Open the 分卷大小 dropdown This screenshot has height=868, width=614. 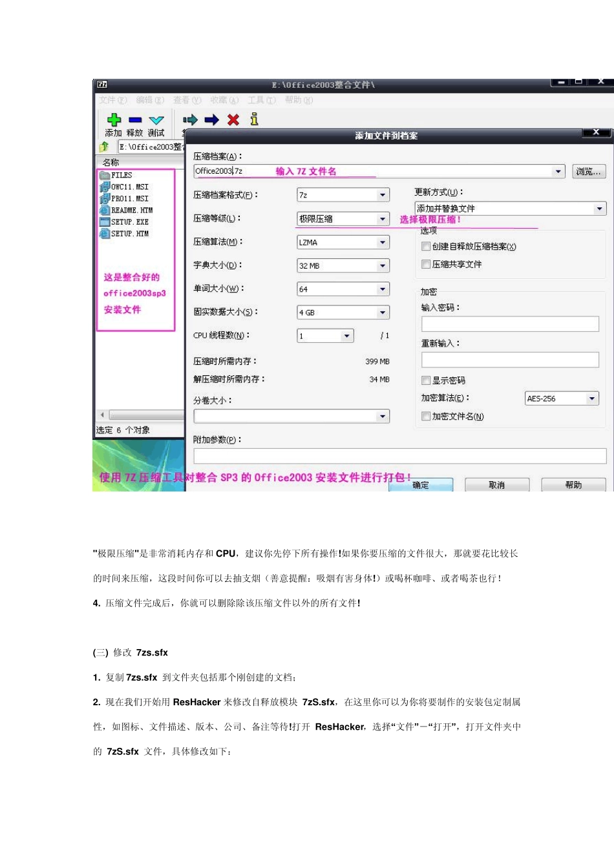tap(383, 417)
